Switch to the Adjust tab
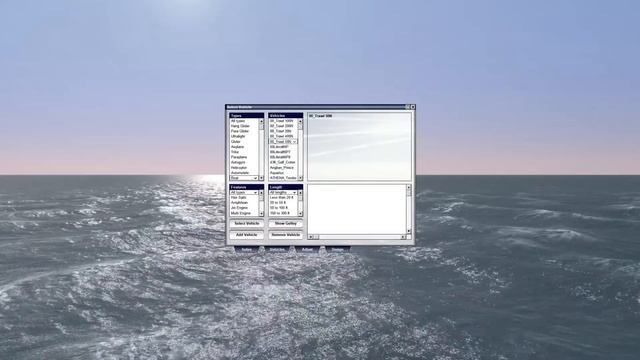The image size is (640, 360). 307,249
